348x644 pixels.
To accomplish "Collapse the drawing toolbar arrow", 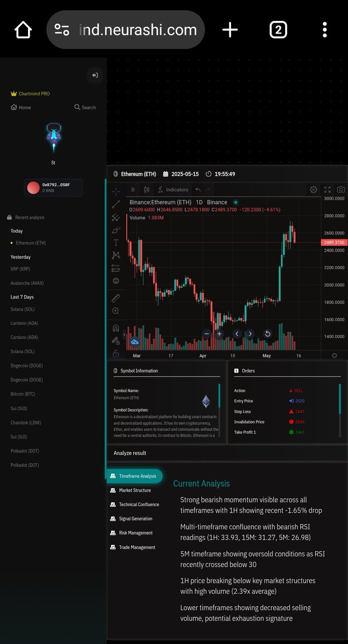I will (x=125, y=334).
